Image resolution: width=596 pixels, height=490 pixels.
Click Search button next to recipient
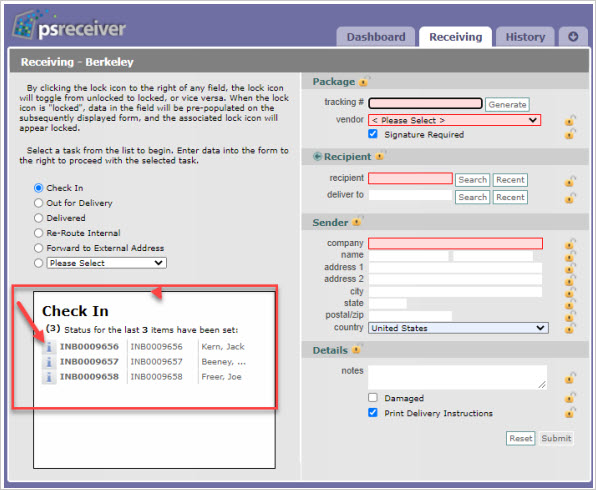click(472, 180)
